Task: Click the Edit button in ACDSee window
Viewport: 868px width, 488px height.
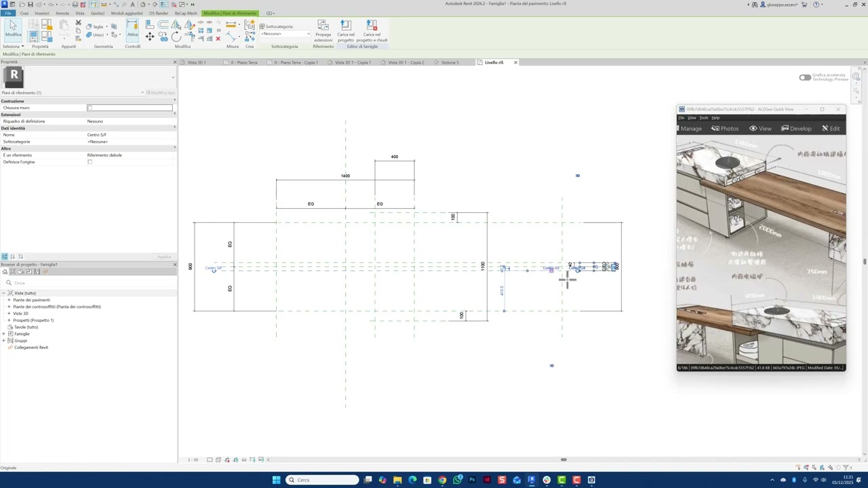Action: (831, 128)
